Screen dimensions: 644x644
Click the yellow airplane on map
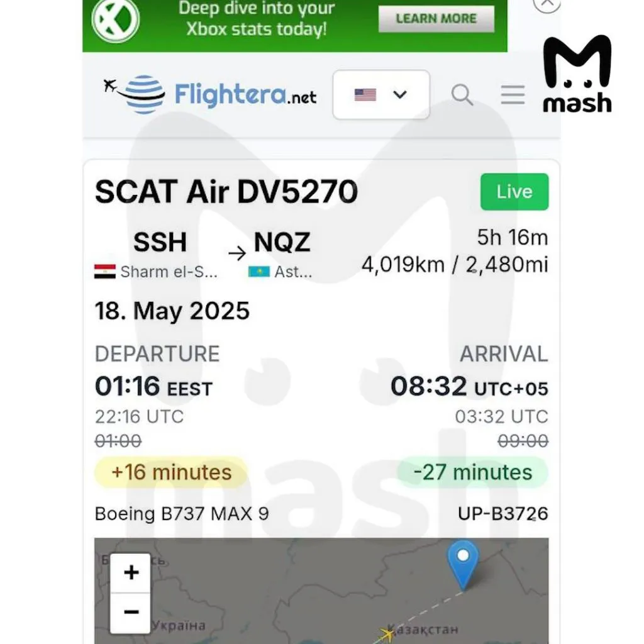[x=386, y=634]
